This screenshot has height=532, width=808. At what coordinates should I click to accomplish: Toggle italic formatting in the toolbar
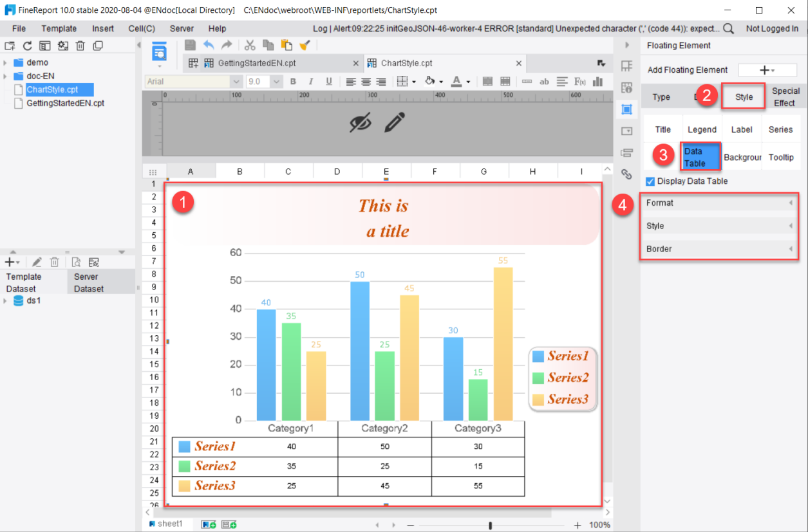(x=310, y=82)
